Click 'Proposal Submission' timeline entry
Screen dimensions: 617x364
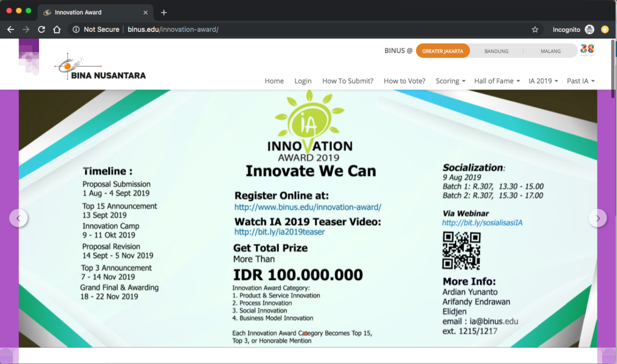(117, 184)
